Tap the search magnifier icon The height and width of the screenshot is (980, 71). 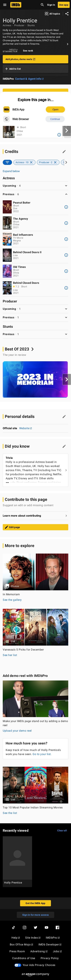42,5
